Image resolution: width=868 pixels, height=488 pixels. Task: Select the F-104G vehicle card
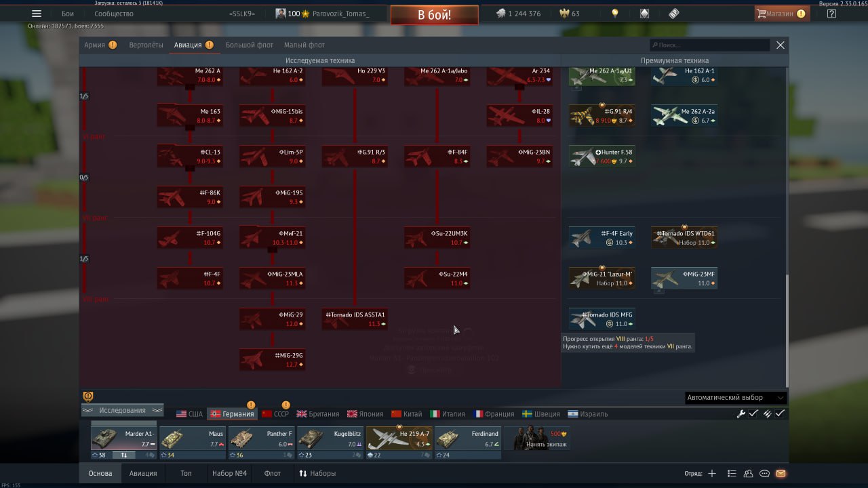[190, 238]
